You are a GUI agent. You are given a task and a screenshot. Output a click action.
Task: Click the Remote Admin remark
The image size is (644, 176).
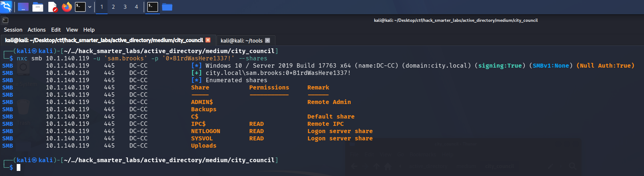(329, 102)
